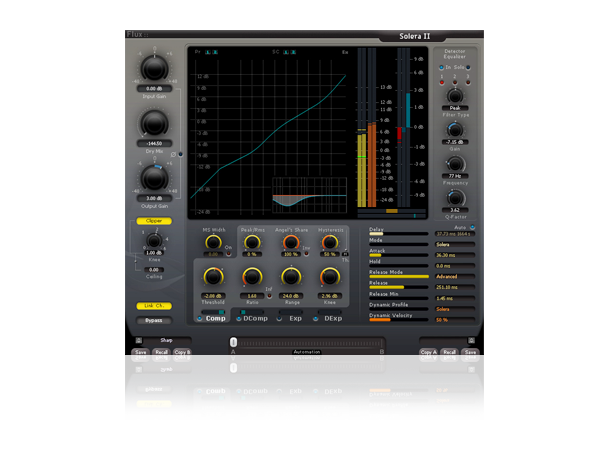Click the Release slider bar
This screenshot has width=610, height=450.
(x=398, y=287)
